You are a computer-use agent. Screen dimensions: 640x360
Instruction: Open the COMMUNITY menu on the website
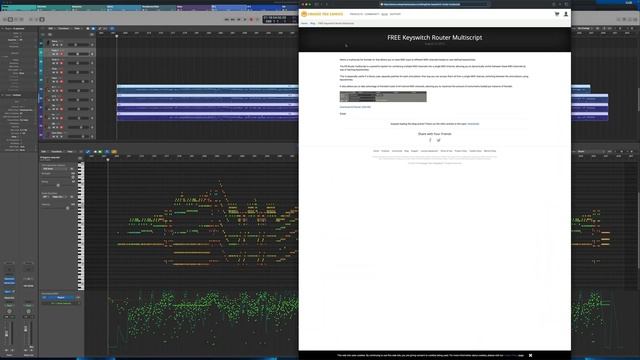pyautogui.click(x=372, y=14)
